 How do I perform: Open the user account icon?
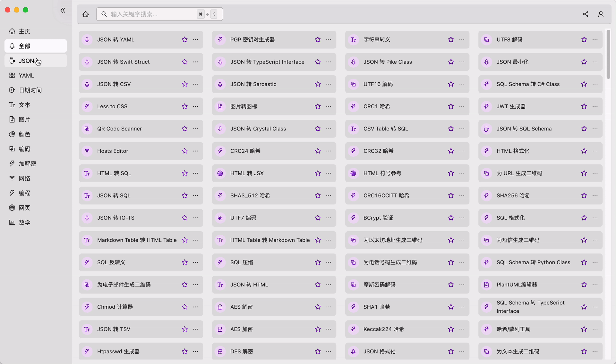601,14
